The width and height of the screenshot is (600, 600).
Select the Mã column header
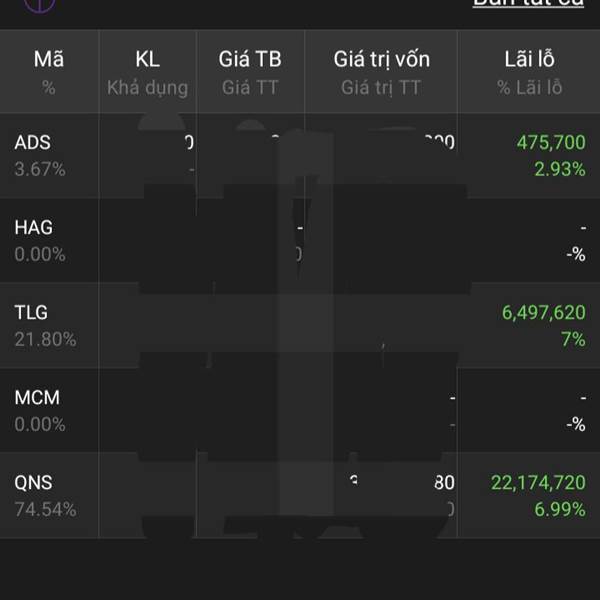pyautogui.click(x=49, y=72)
